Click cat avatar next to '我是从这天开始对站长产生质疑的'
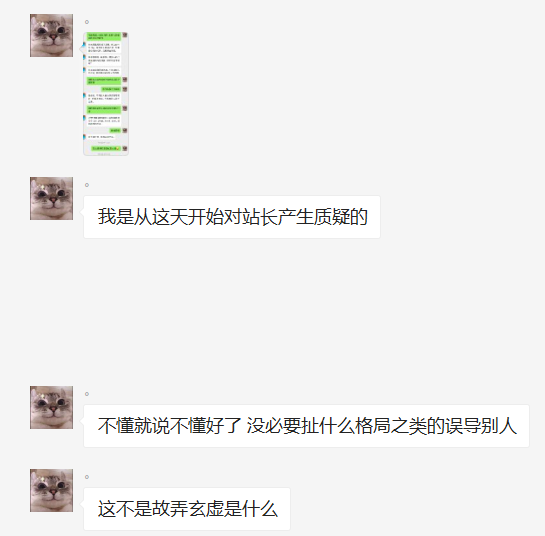545x536 pixels. pyautogui.click(x=51, y=198)
